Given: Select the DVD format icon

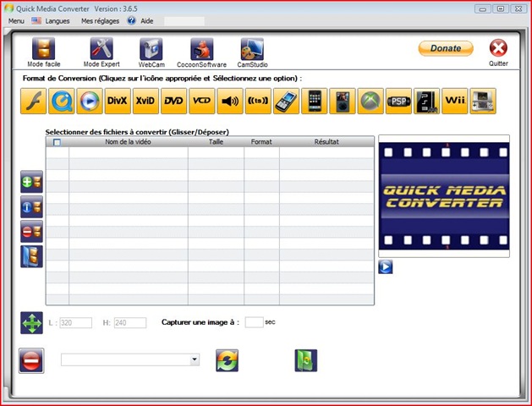Looking at the screenshot, I should 173,101.
